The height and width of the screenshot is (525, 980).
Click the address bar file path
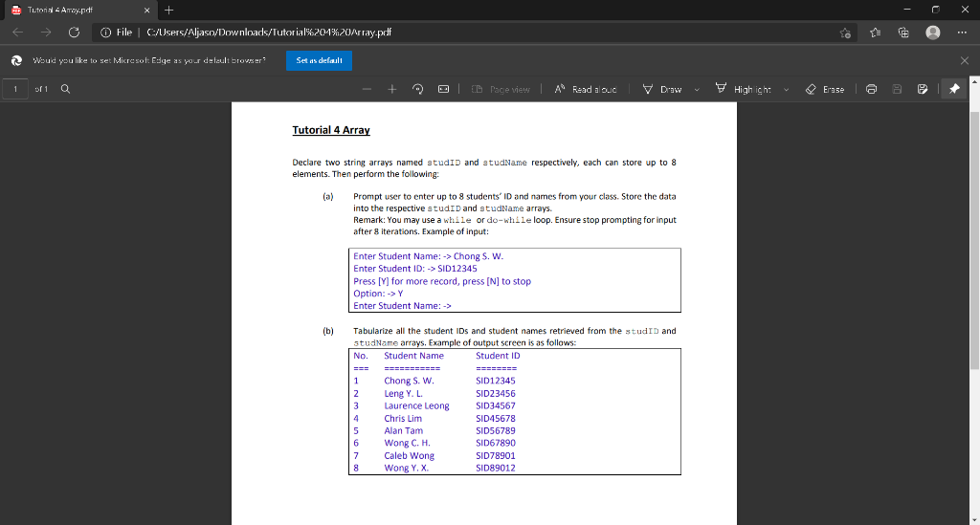coord(269,33)
